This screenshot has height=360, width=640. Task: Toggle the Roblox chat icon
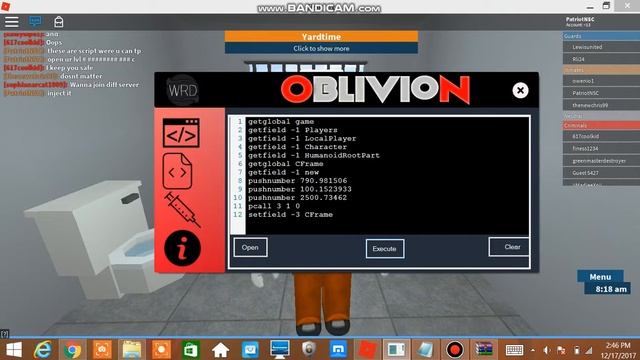[35, 21]
